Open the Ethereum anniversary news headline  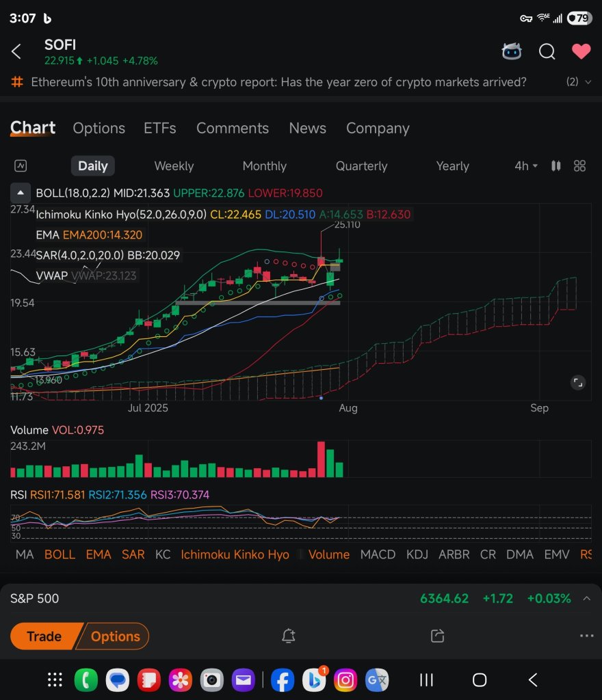tap(278, 82)
